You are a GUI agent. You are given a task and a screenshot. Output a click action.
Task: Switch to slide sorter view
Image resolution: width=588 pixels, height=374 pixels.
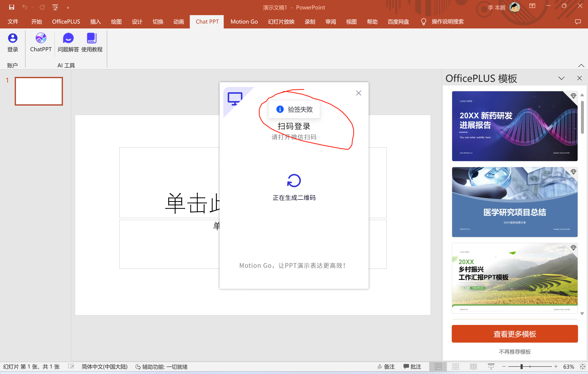click(x=456, y=366)
